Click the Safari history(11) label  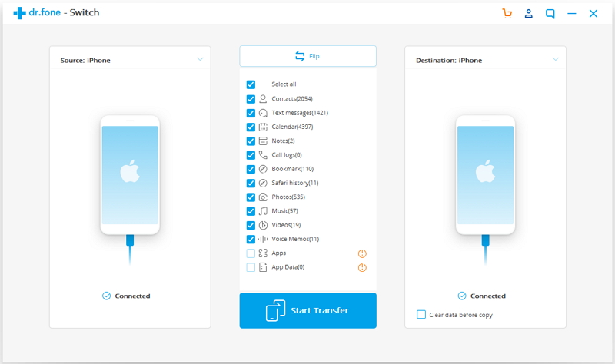point(295,183)
